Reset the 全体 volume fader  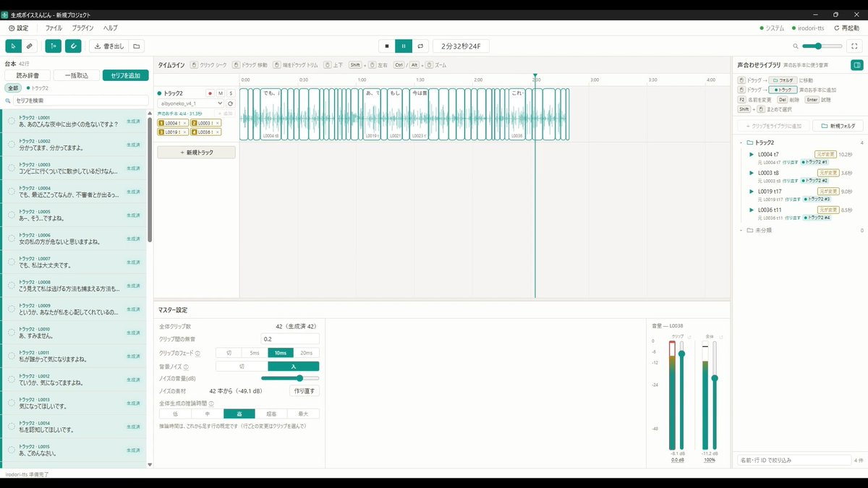pyautogui.click(x=721, y=337)
